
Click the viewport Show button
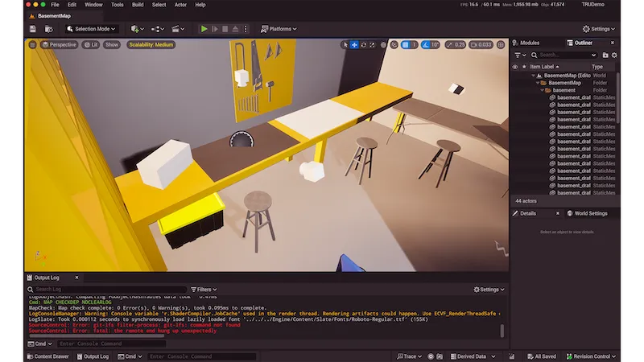pyautogui.click(x=112, y=45)
